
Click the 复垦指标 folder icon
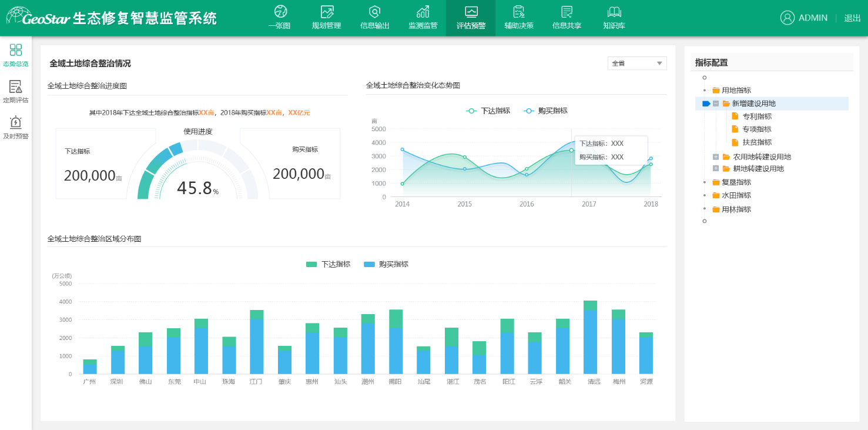click(716, 182)
